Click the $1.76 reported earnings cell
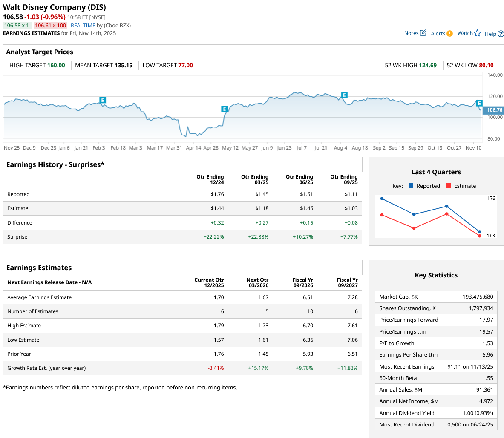The width and height of the screenshot is (504, 438). click(217, 194)
